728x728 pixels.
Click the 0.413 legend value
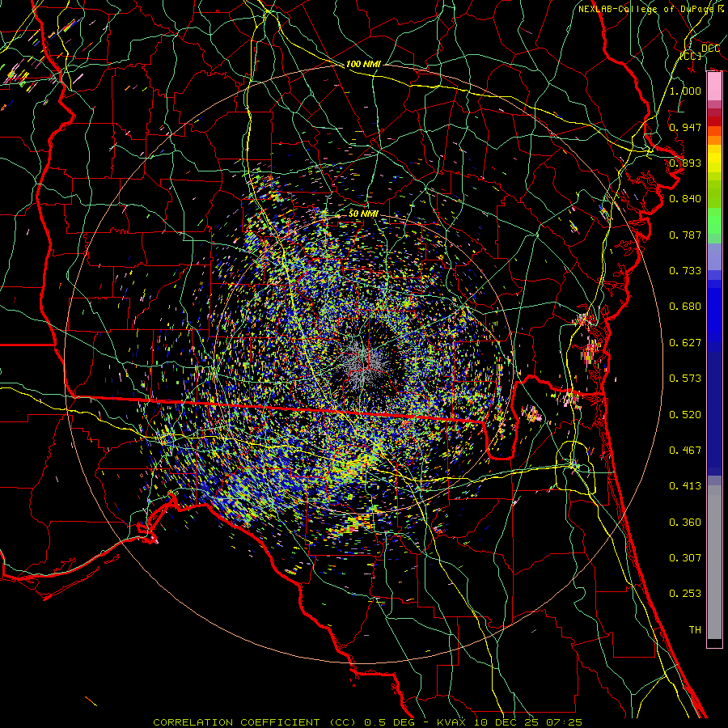[x=685, y=486]
